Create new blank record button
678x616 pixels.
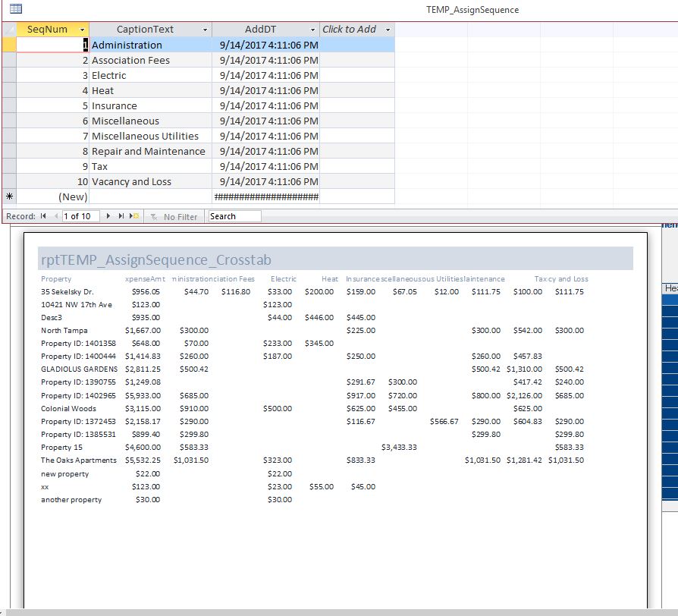click(x=134, y=216)
